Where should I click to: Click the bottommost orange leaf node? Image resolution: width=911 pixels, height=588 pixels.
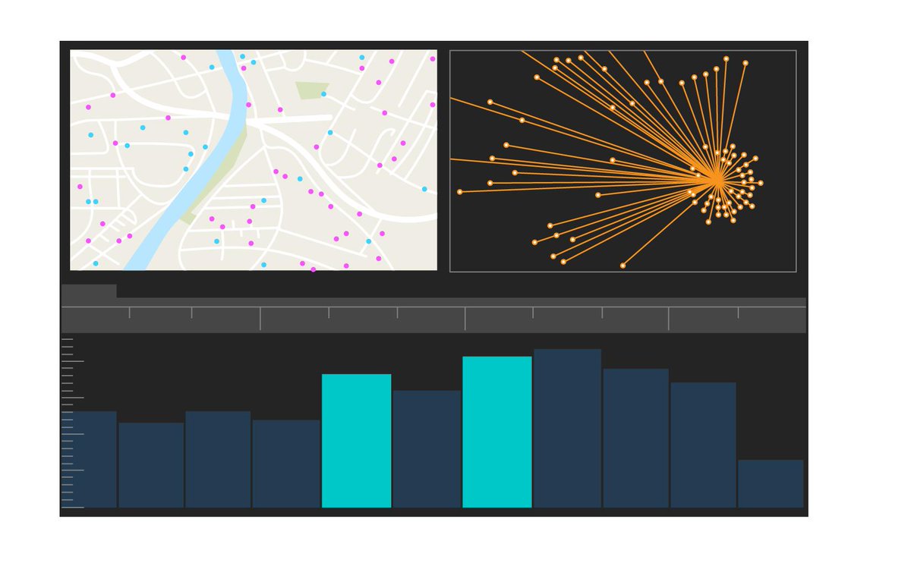tap(623, 264)
